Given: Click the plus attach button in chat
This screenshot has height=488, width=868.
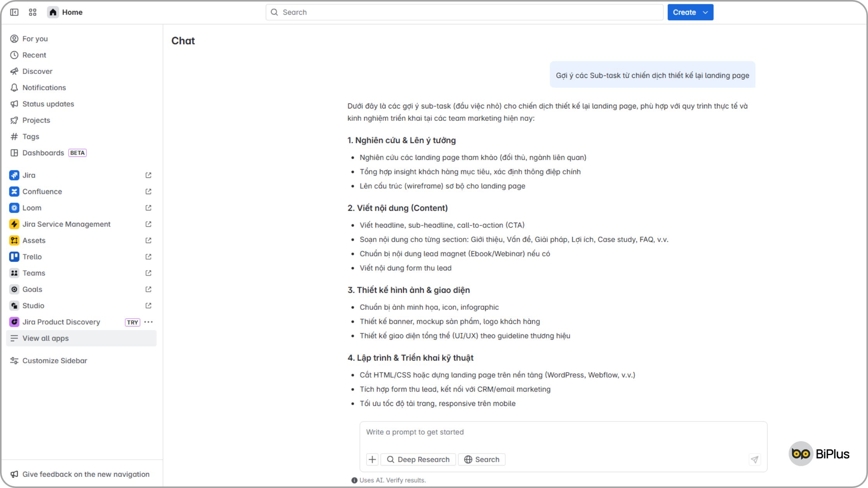Looking at the screenshot, I should click(372, 459).
